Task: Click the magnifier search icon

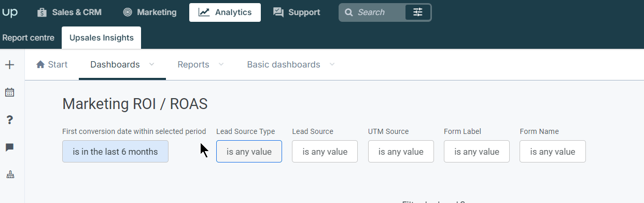Action: click(349, 12)
